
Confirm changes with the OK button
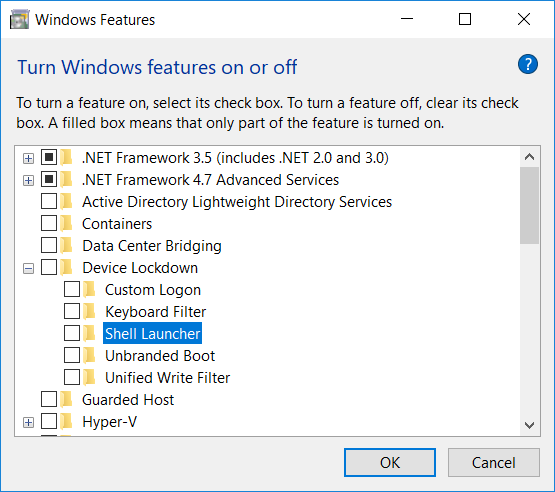click(390, 462)
